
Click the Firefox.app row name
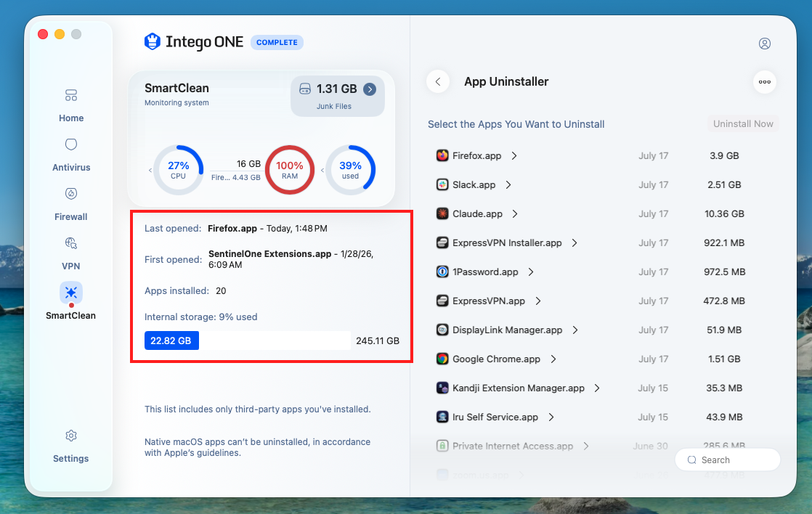(477, 156)
